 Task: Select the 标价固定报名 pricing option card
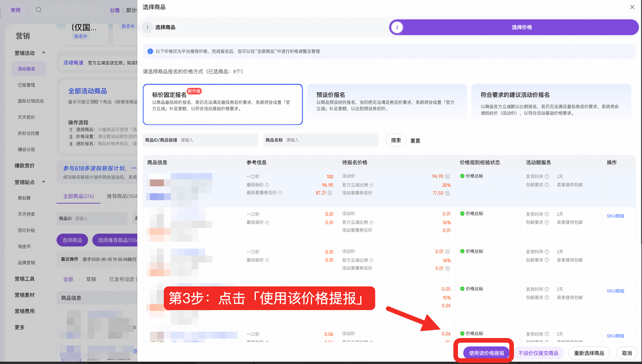(223, 104)
